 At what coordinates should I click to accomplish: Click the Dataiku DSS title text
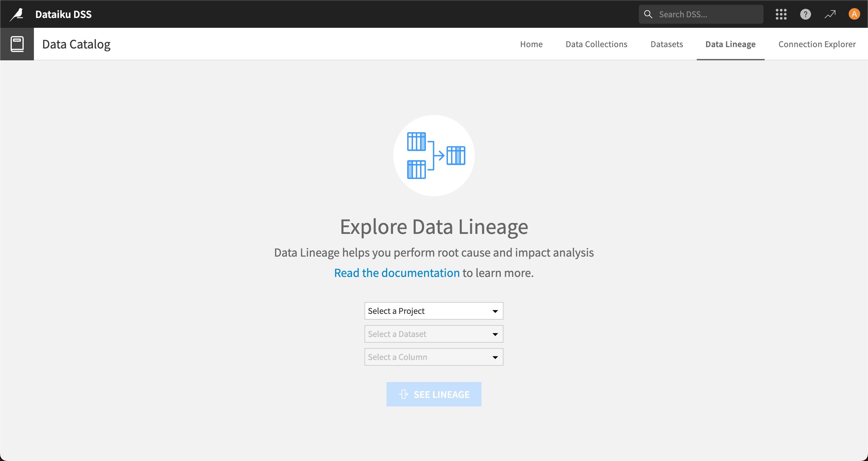point(63,14)
